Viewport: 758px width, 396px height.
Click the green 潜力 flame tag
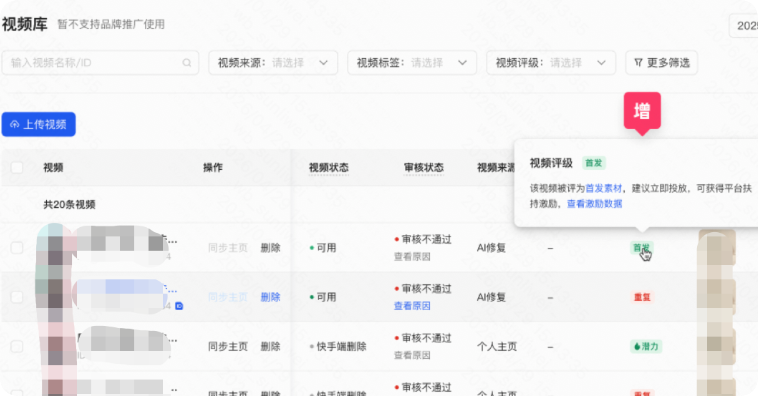(x=646, y=346)
